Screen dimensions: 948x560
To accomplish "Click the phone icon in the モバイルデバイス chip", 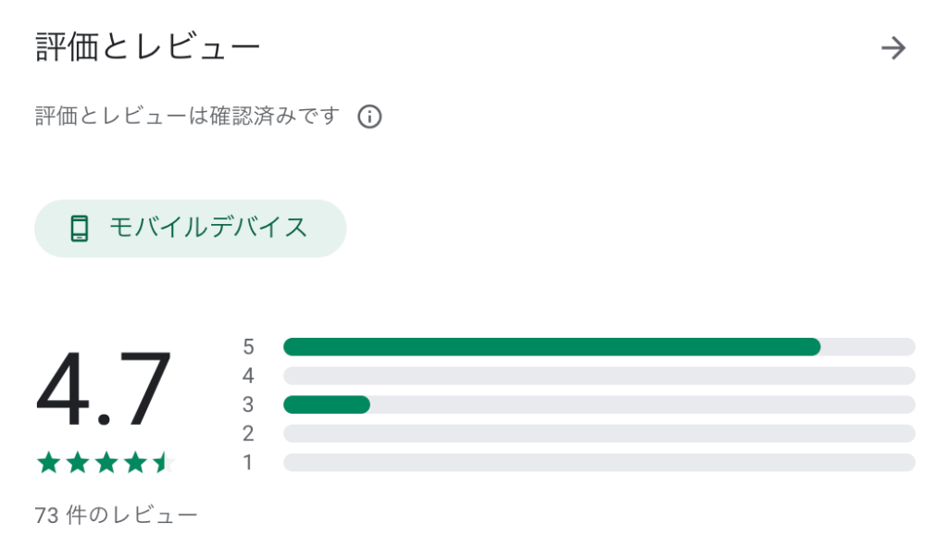I will pos(80,229).
